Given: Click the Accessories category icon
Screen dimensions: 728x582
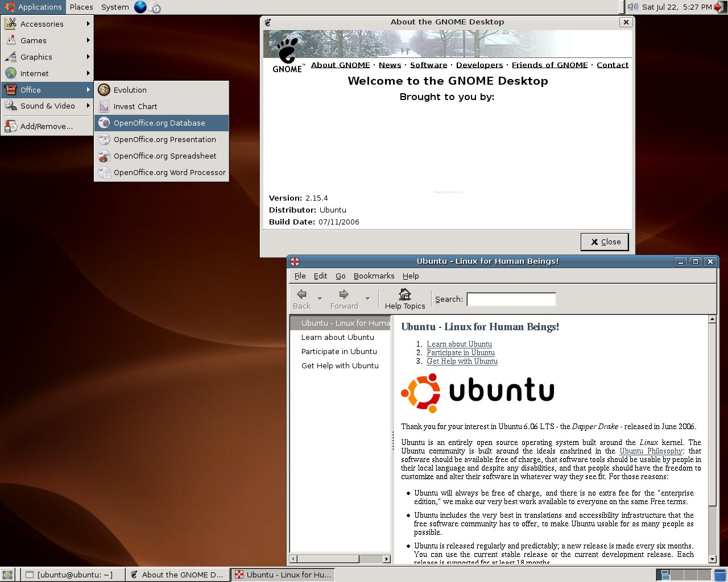Looking at the screenshot, I should [x=11, y=24].
